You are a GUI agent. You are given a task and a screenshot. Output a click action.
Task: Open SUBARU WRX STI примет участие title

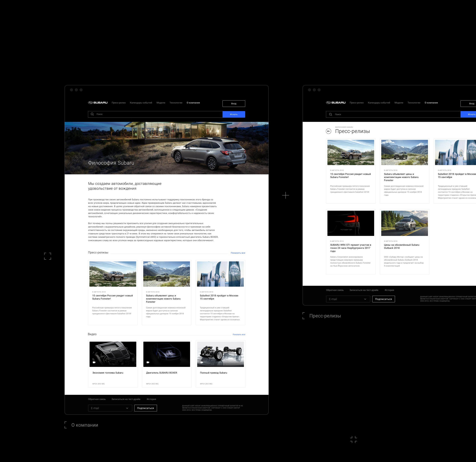(x=351, y=248)
